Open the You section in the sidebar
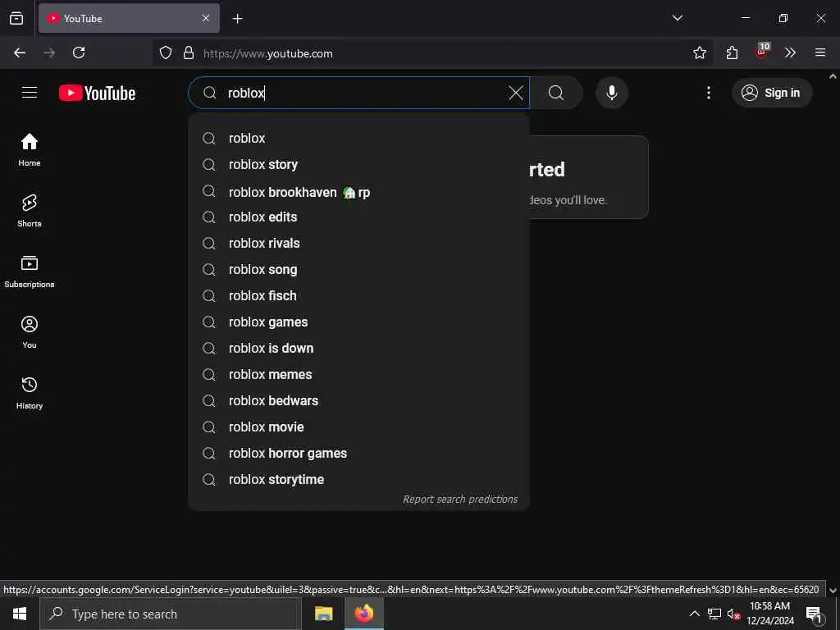Image resolution: width=840 pixels, height=630 pixels. (x=30, y=331)
